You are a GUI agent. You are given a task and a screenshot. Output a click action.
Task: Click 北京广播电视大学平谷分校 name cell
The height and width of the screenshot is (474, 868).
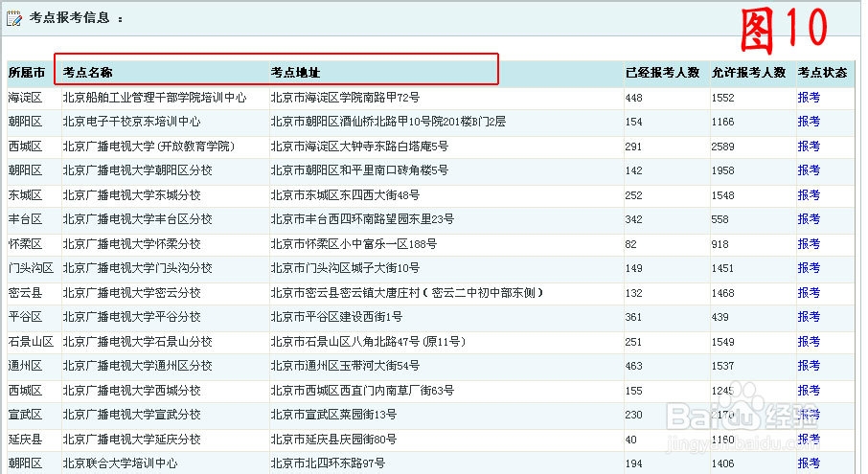[132, 316]
